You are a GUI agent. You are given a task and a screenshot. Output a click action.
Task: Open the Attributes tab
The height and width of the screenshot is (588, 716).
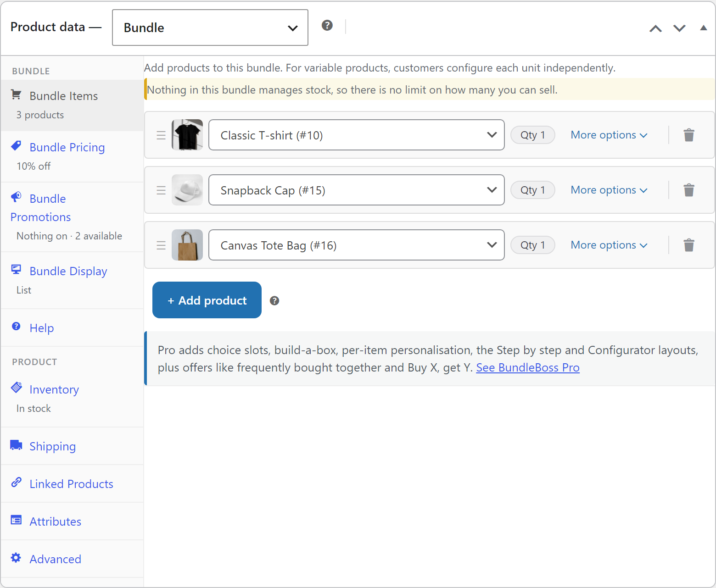72,521
